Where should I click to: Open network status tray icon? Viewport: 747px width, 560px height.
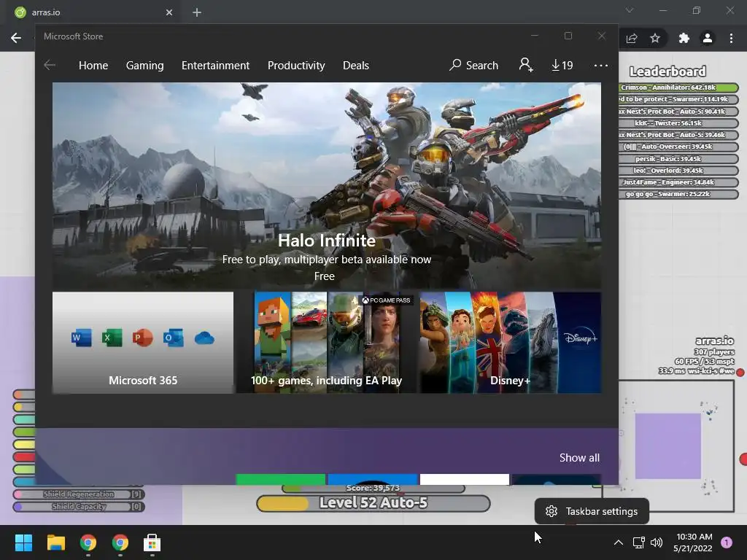[x=638, y=542]
